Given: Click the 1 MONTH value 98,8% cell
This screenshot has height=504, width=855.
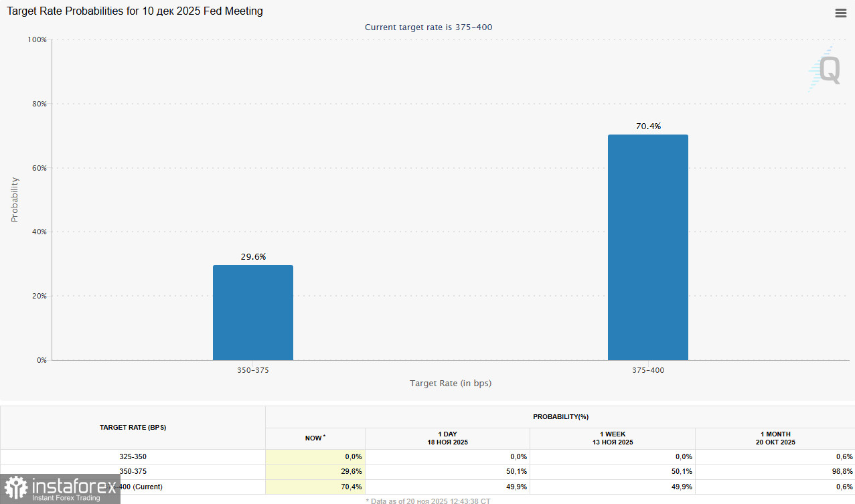Looking at the screenshot, I should [x=775, y=471].
